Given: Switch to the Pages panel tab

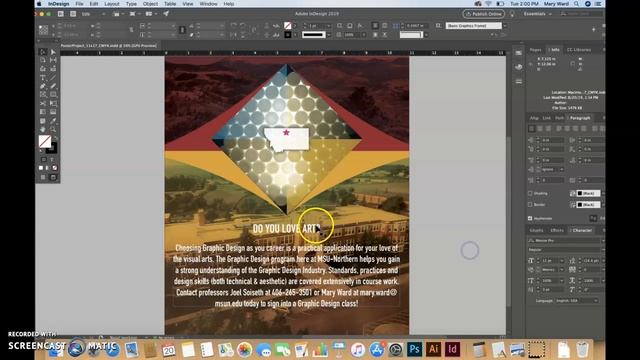Looking at the screenshot, I should tap(535, 50).
